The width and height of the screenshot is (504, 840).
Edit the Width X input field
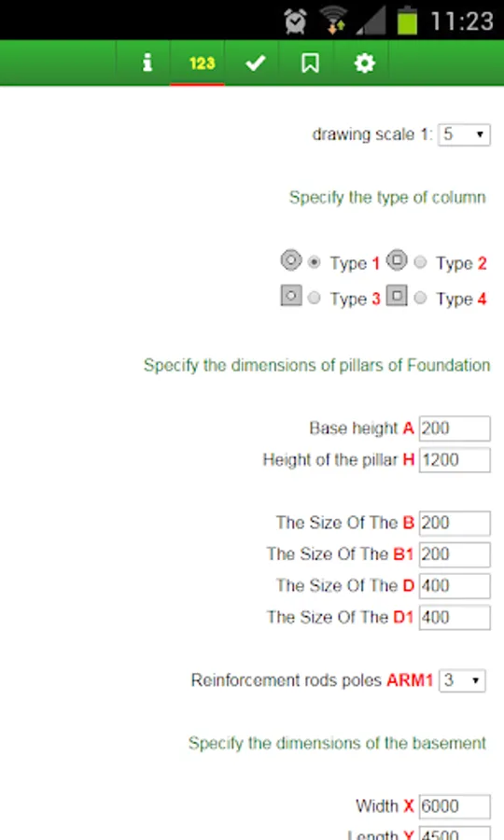click(455, 806)
